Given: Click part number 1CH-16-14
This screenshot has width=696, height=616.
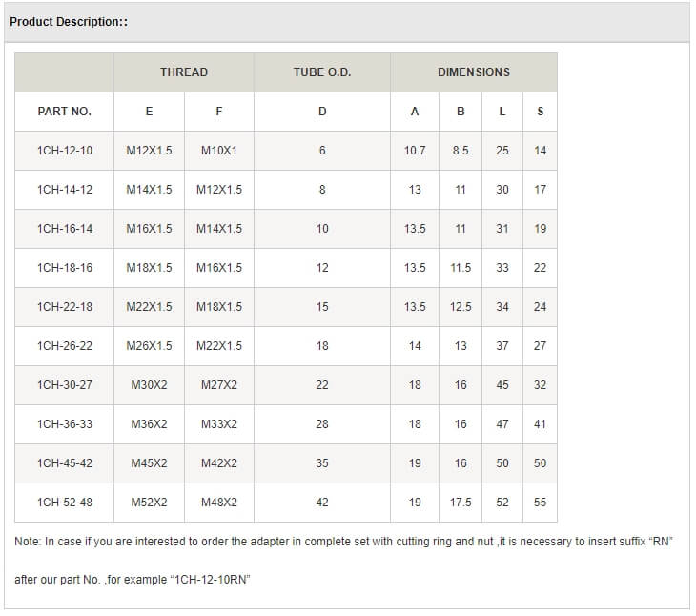Looking at the screenshot, I should pos(65,229).
